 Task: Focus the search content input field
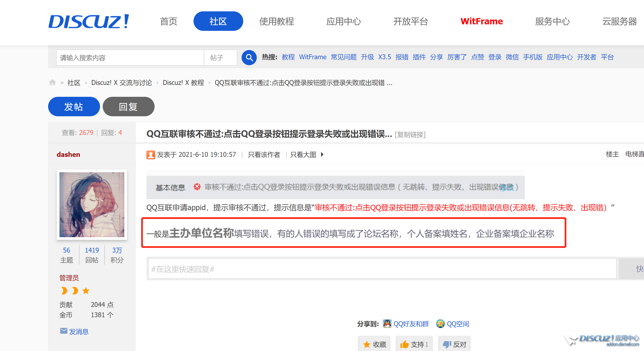pos(130,58)
